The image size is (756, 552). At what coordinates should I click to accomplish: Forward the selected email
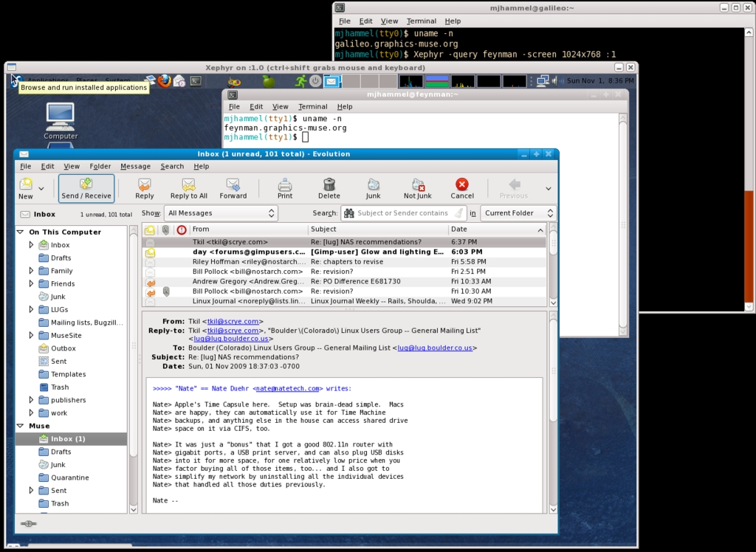coord(233,188)
